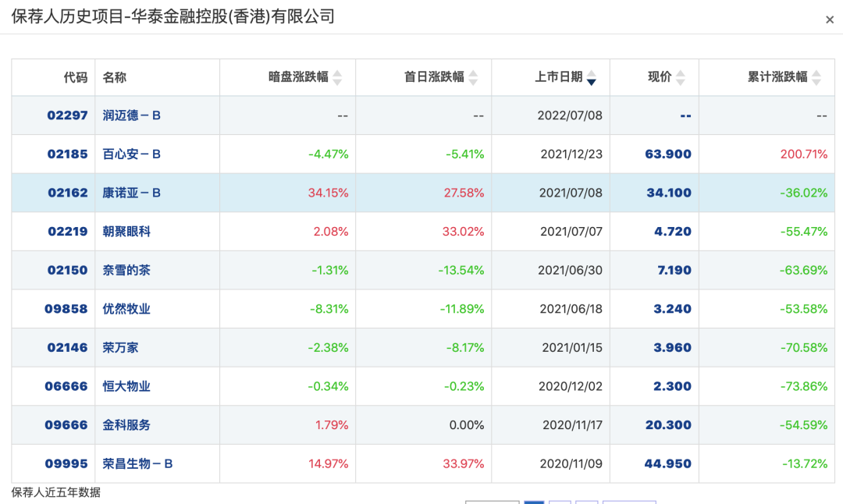Open stock code 06666
Screen dimensions: 843x504
[x=66, y=386]
